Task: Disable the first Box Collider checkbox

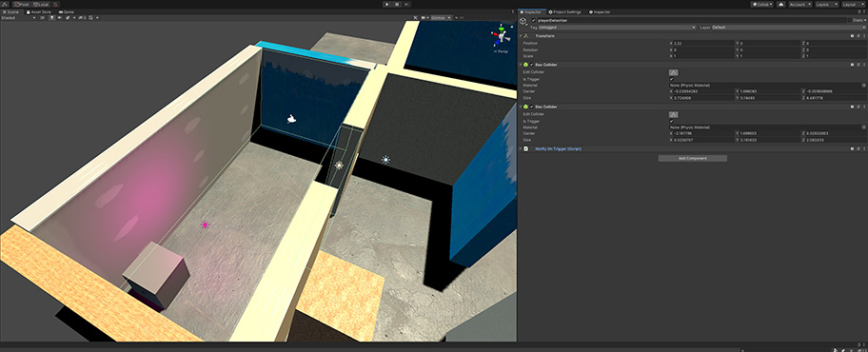Action: (x=531, y=65)
